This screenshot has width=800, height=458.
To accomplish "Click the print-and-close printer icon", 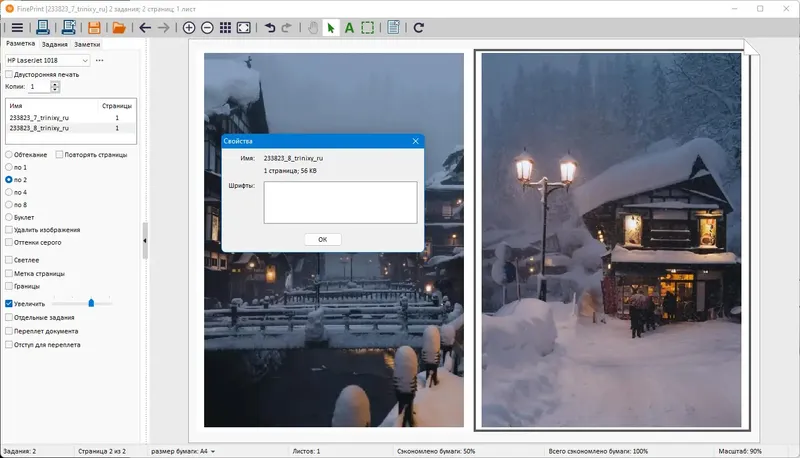I will pos(68,28).
